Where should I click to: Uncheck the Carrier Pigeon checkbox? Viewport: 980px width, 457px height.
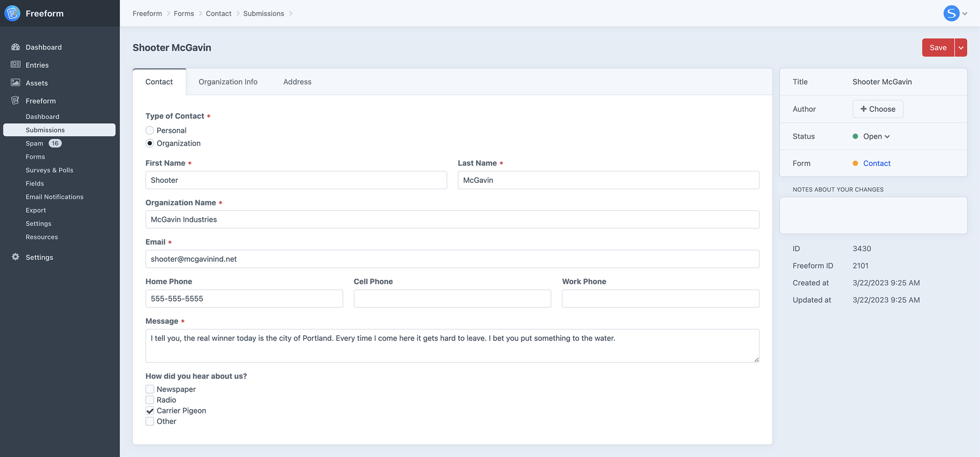tap(149, 410)
